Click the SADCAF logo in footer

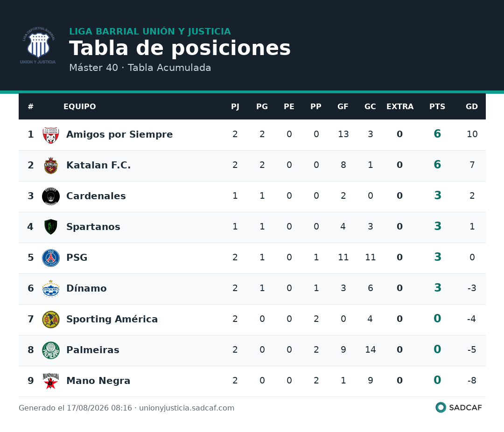tap(459, 408)
